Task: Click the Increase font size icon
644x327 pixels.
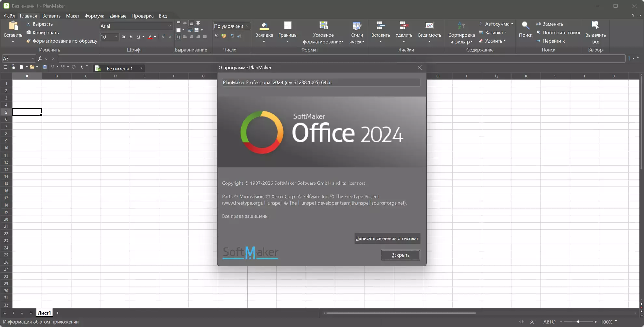Action: pyautogui.click(x=163, y=37)
